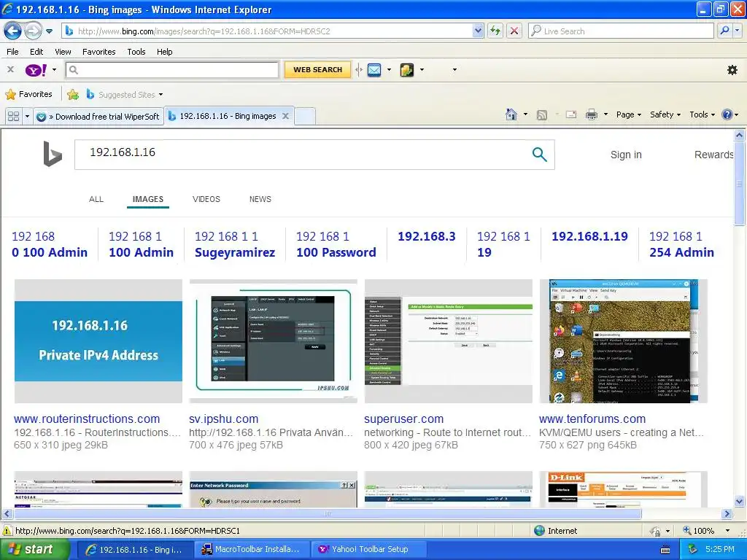The height and width of the screenshot is (560, 747).
Task: Switch to Download free trial WiperSoft tab
Action: tap(98, 116)
